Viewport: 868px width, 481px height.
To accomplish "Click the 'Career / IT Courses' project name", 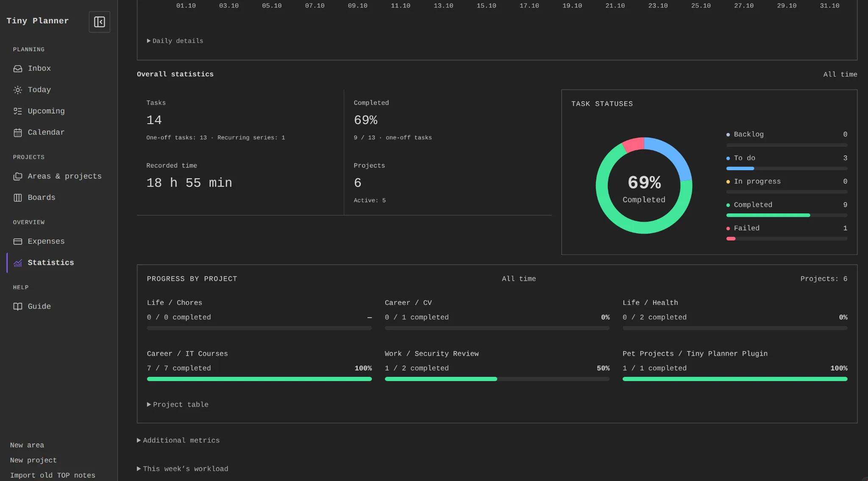I will click(187, 354).
